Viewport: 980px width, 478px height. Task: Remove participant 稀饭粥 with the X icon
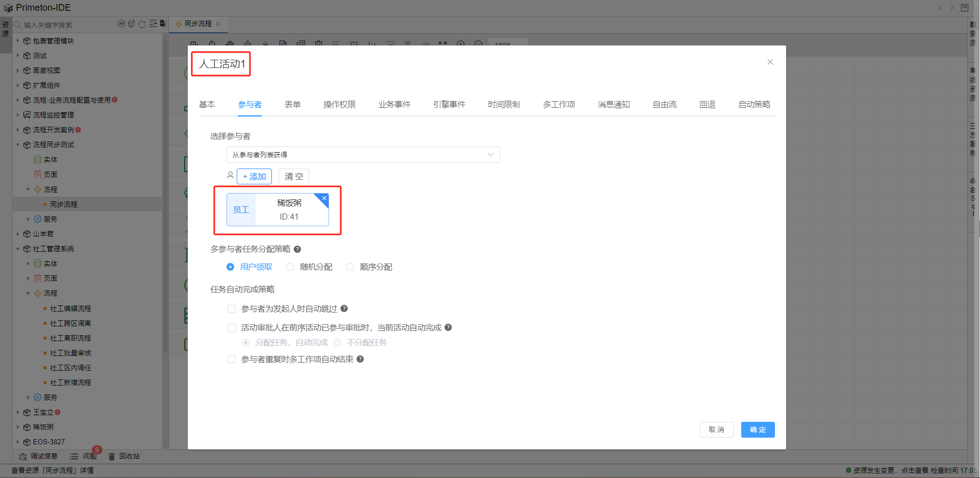[324, 198]
